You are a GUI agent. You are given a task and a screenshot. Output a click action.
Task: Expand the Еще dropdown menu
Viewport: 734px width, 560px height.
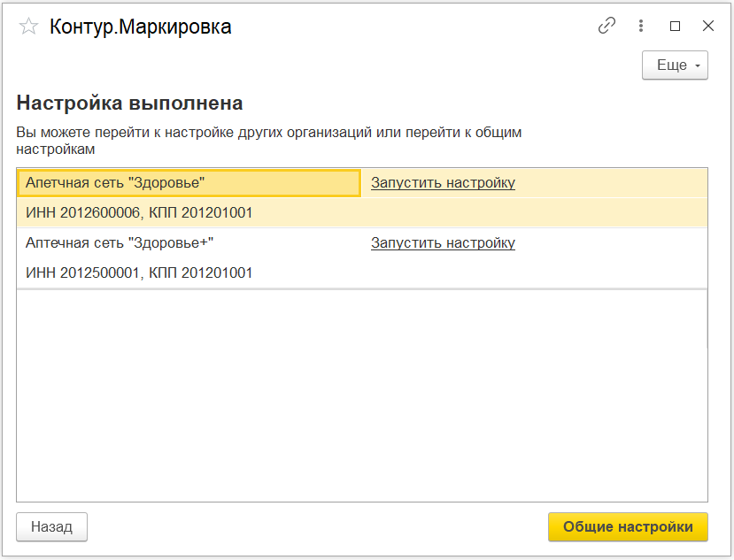click(x=675, y=65)
